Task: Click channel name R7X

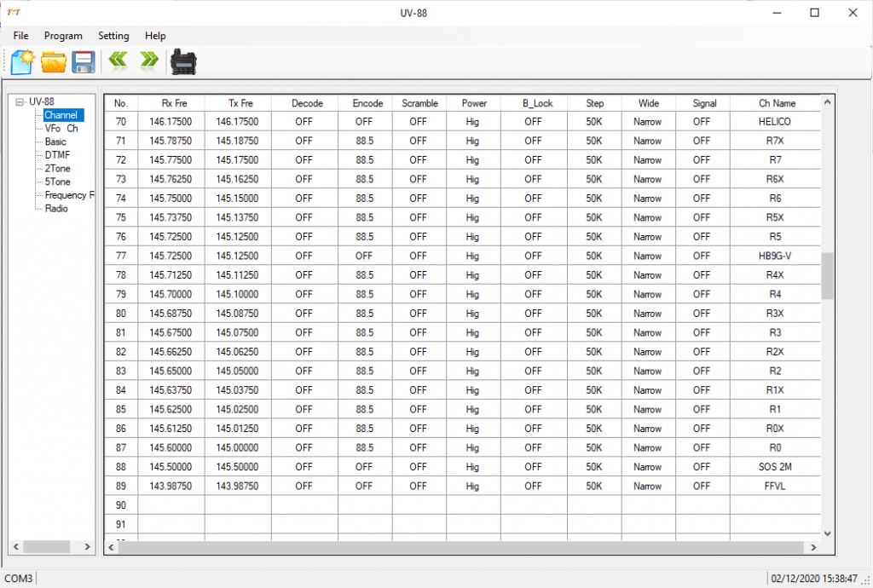Action: pos(775,141)
